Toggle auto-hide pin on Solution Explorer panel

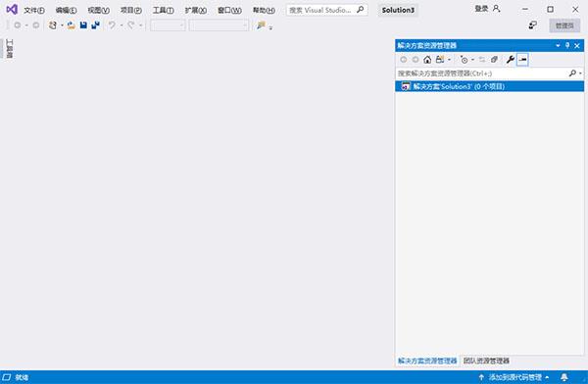567,45
